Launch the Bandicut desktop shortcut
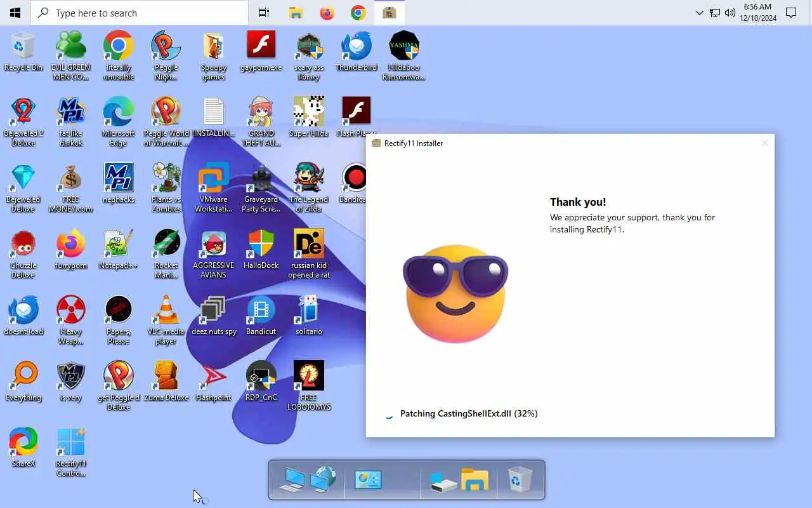The image size is (812, 508). click(x=261, y=316)
